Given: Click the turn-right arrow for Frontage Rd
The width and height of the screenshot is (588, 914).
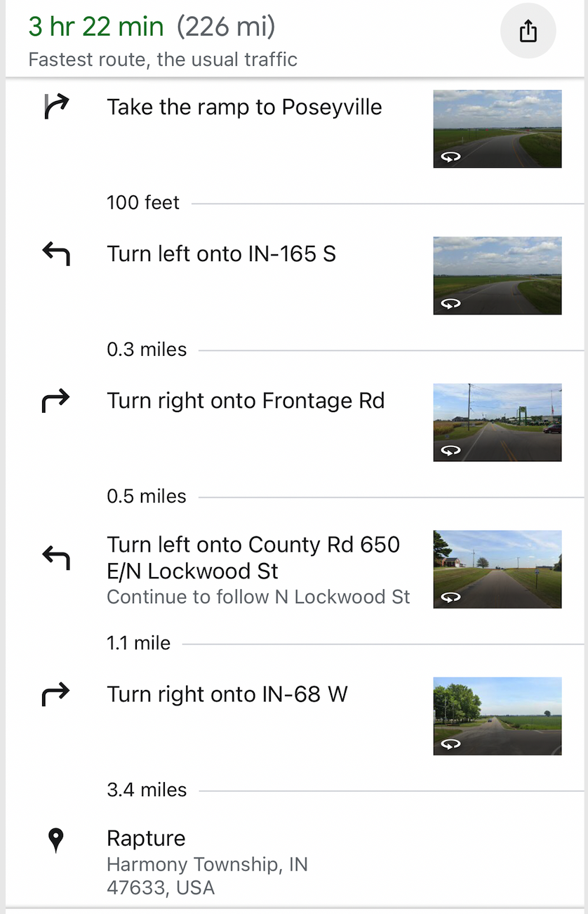Looking at the screenshot, I should [x=56, y=401].
